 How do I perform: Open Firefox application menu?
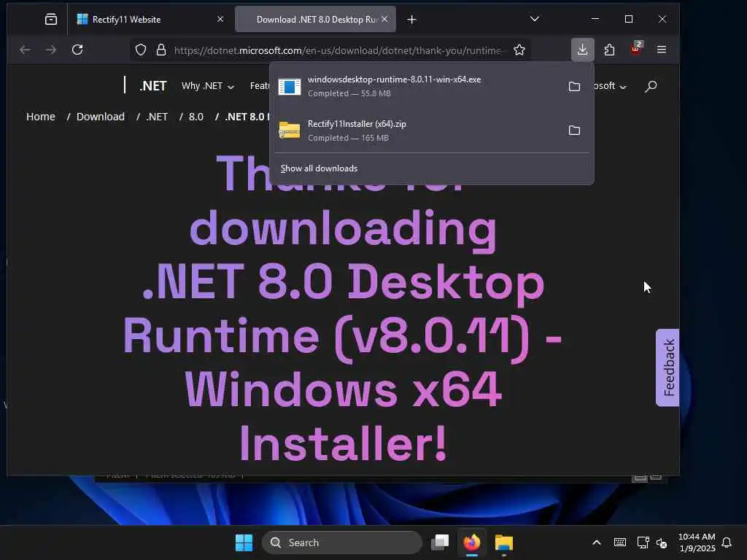coord(661,50)
